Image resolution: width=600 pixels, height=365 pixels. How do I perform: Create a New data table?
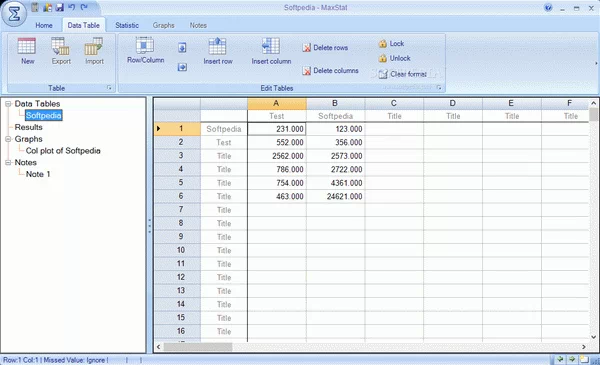tap(27, 51)
